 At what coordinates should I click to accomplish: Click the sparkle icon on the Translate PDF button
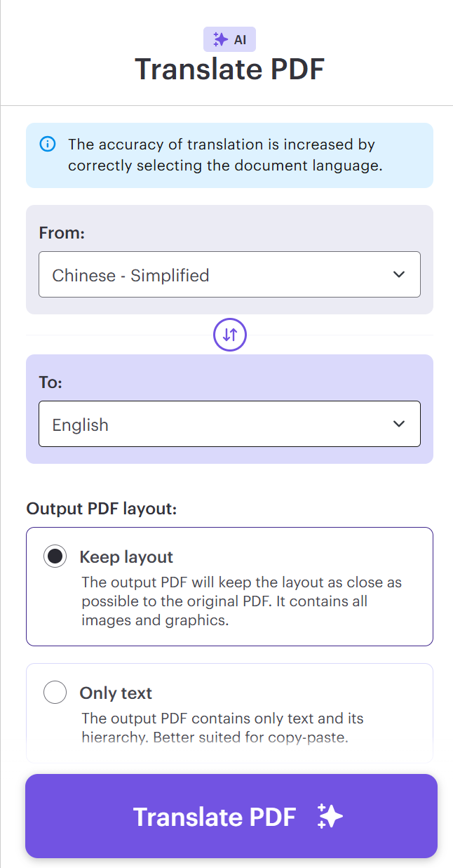tap(330, 817)
